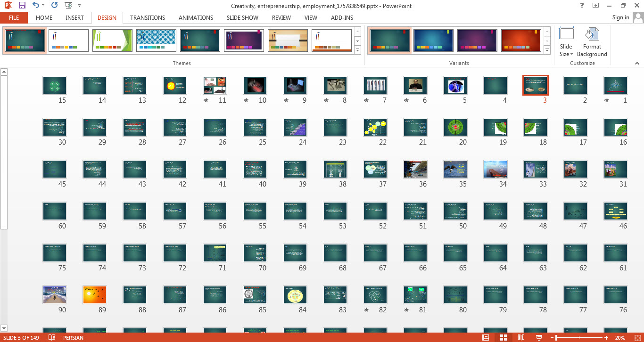Click Slide Sorter view icon

(503, 337)
